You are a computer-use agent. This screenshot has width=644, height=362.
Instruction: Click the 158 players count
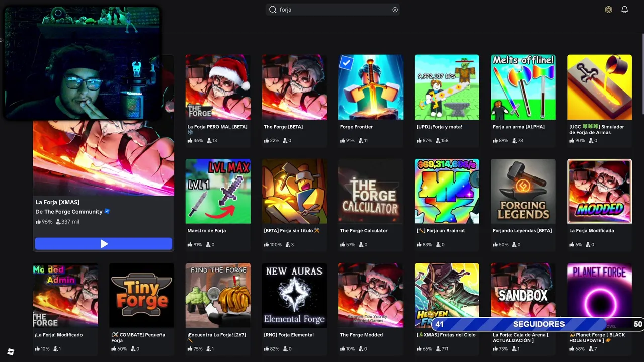[442, 141]
